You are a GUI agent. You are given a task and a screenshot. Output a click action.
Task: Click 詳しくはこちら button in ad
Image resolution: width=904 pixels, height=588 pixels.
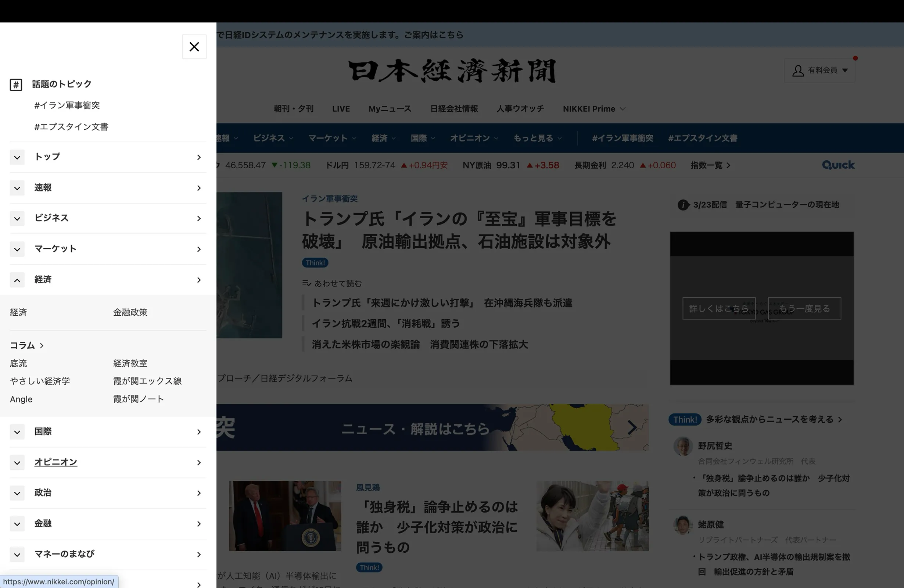point(719,308)
